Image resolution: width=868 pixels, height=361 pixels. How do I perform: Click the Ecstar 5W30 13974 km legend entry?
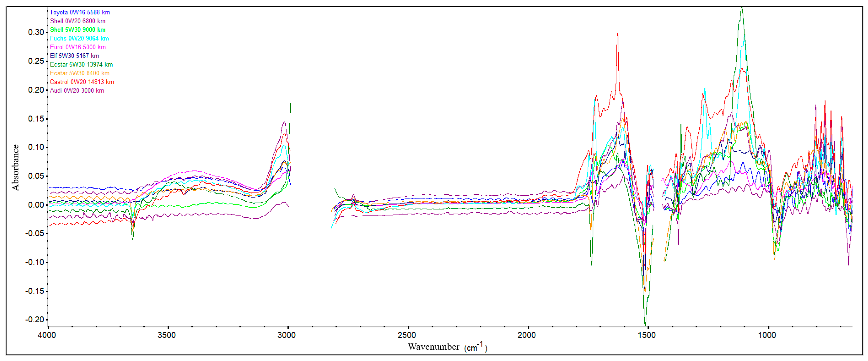tap(81, 65)
